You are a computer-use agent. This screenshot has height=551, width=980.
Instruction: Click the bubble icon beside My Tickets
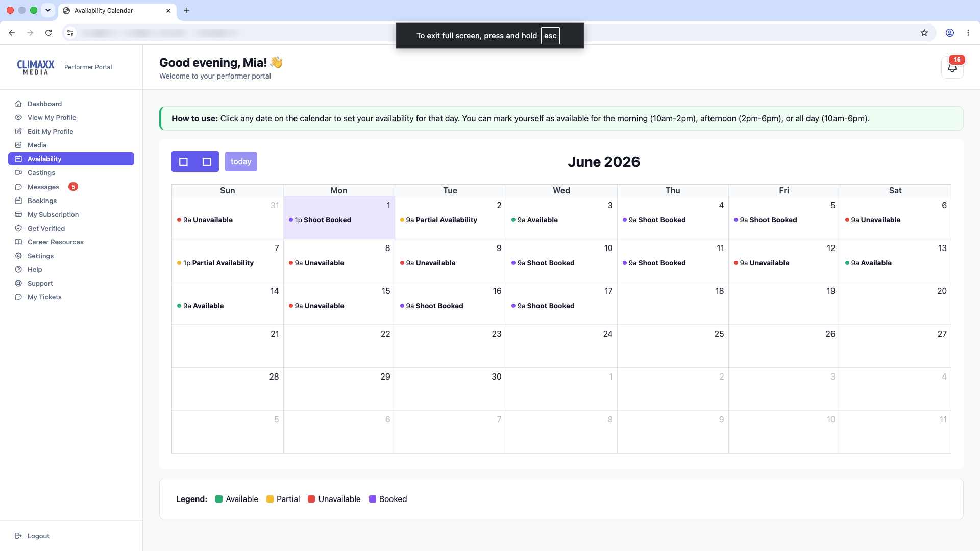coord(18,297)
